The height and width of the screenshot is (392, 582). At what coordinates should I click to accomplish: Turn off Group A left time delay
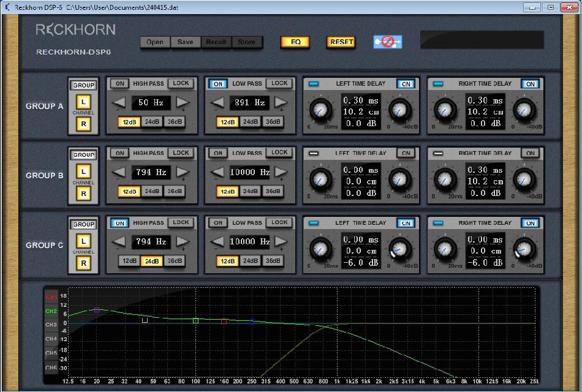pos(406,84)
